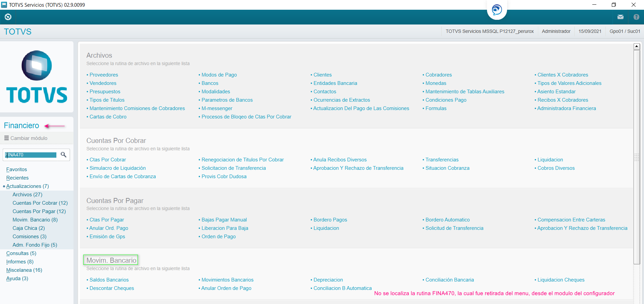Open Compensacion Entre Carteras
This screenshot has width=644, height=304.
(572, 220)
